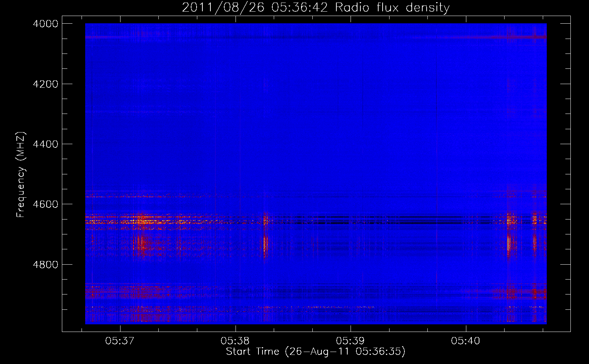Click the 05:37 time tick label
This screenshot has width=589, height=364.
[x=120, y=341]
